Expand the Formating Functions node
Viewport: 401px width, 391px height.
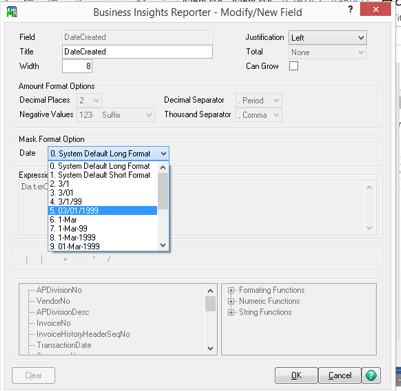(231, 290)
